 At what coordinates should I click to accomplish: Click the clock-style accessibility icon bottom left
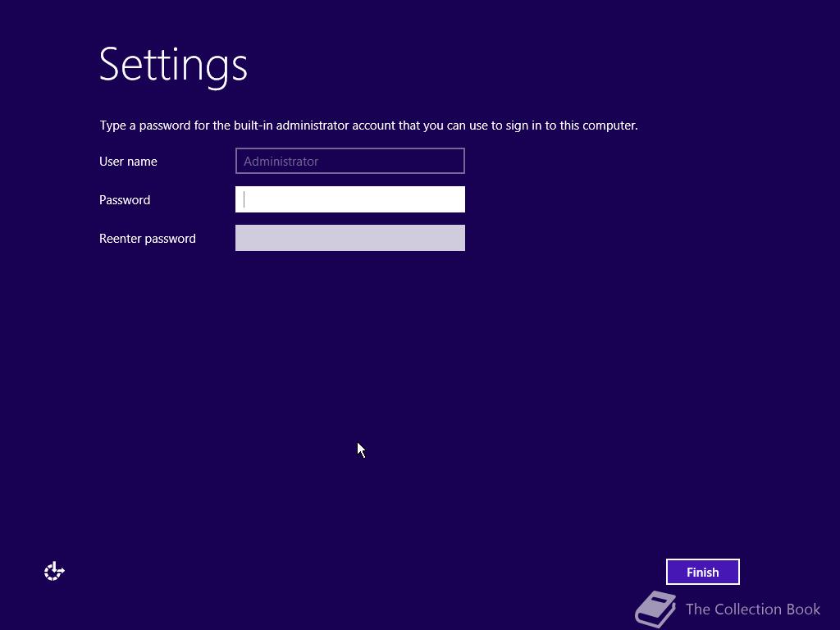(x=53, y=570)
